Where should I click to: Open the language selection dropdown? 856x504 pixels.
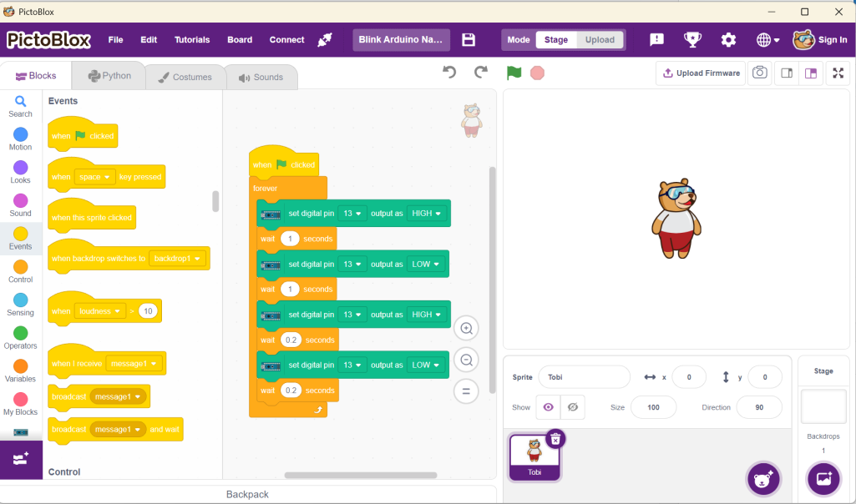tap(765, 39)
